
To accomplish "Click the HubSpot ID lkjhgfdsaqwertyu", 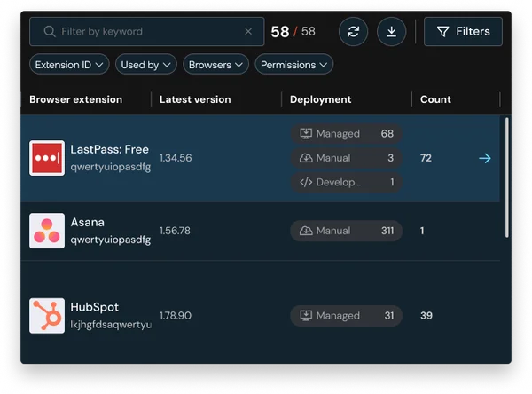I will (111, 325).
